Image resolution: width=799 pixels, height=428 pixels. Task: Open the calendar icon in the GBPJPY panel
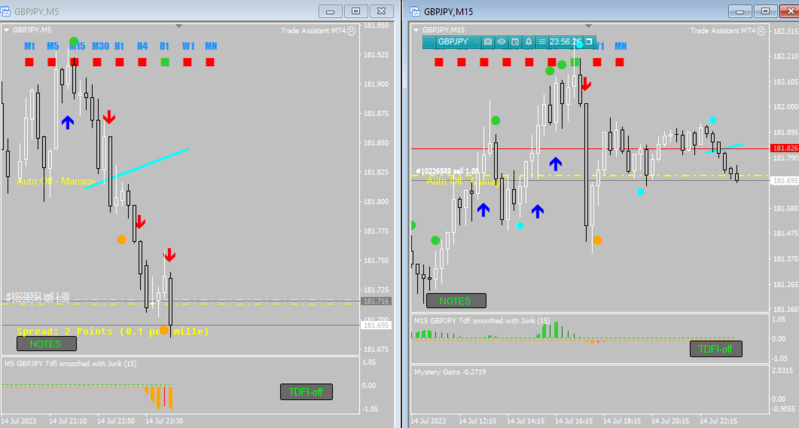point(515,42)
